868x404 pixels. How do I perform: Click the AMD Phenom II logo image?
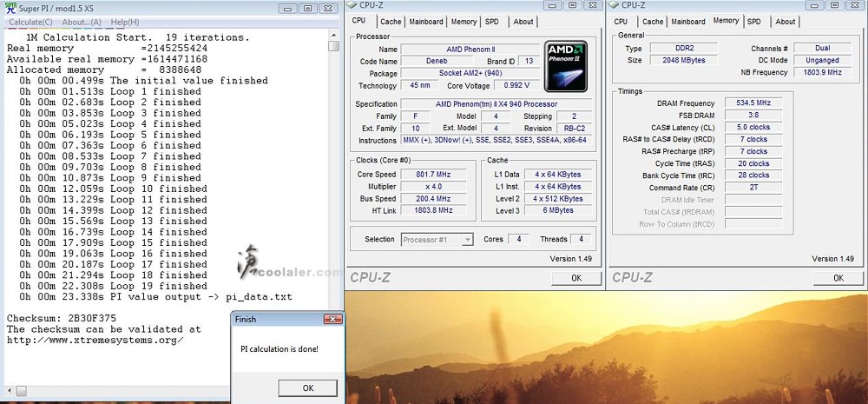tap(565, 66)
